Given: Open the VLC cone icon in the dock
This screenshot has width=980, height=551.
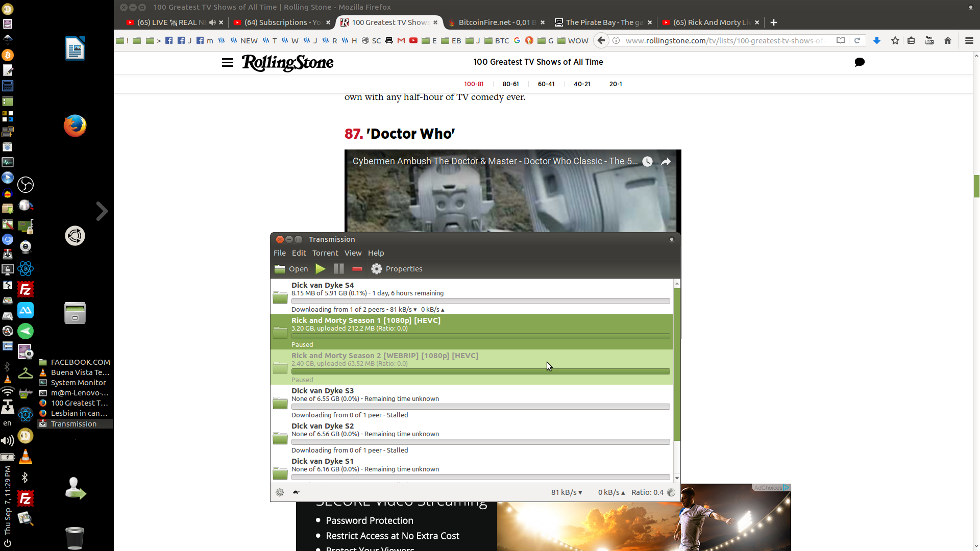Looking at the screenshot, I should tap(25, 457).
